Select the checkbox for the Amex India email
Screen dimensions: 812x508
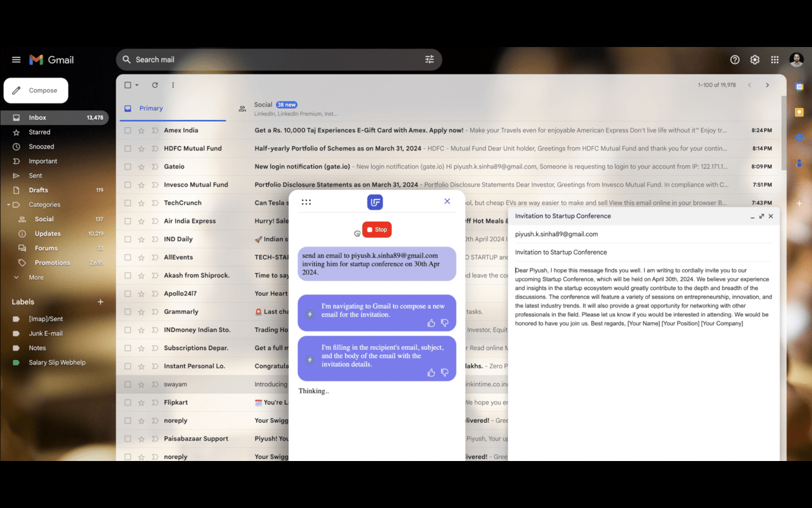(129, 130)
